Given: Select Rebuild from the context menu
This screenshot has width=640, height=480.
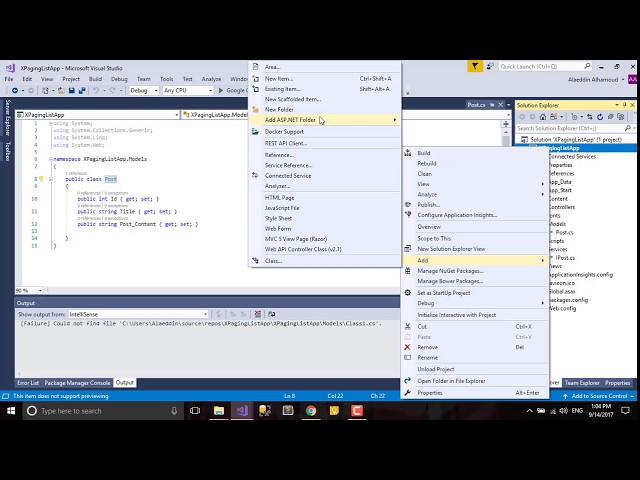Looking at the screenshot, I should [475, 163].
